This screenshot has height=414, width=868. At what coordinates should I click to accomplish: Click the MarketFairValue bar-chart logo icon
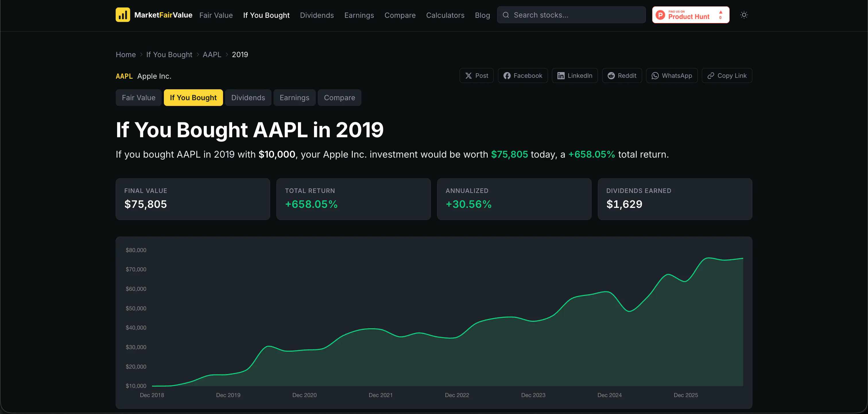pos(123,15)
